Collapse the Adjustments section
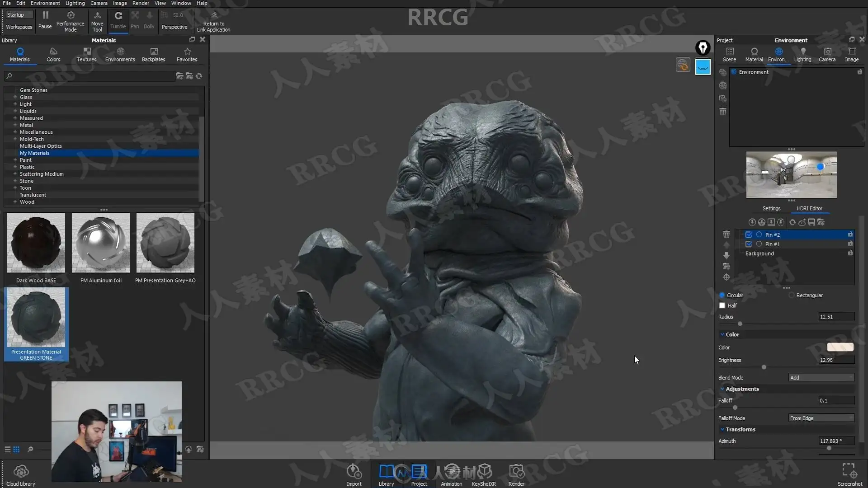 [722, 389]
